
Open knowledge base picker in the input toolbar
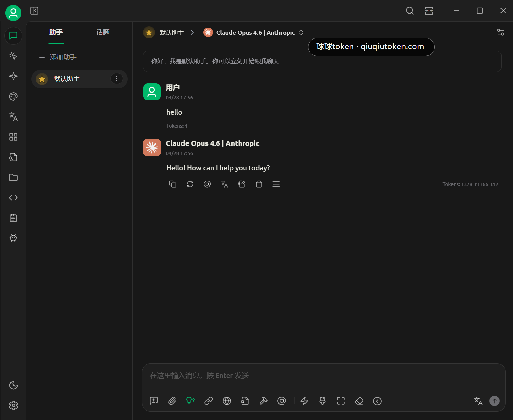(x=245, y=401)
